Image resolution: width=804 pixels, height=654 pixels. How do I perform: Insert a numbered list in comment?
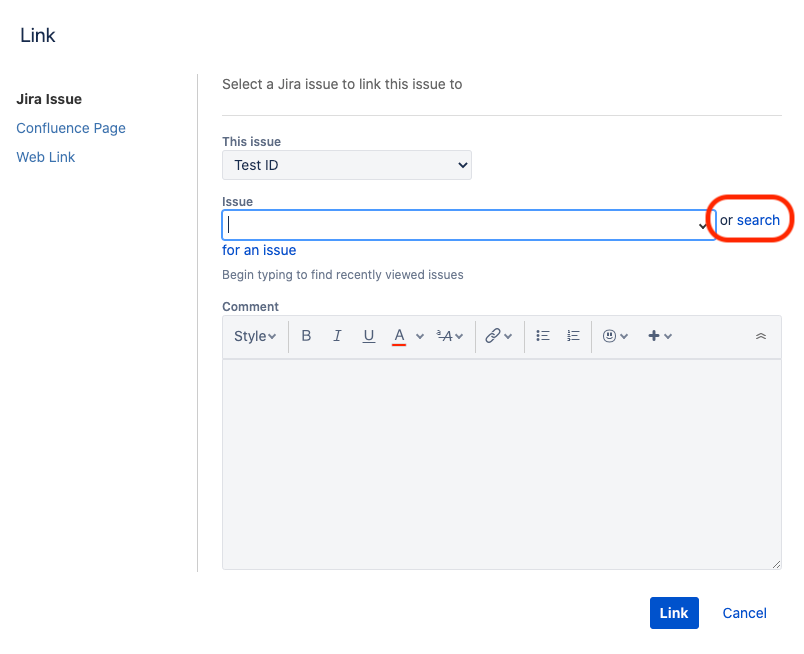573,336
